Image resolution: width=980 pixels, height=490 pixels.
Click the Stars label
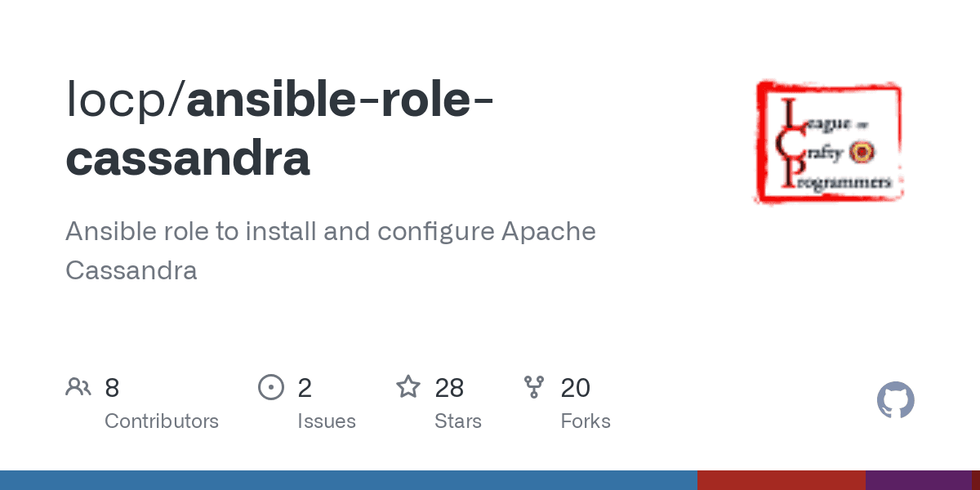[x=458, y=421]
